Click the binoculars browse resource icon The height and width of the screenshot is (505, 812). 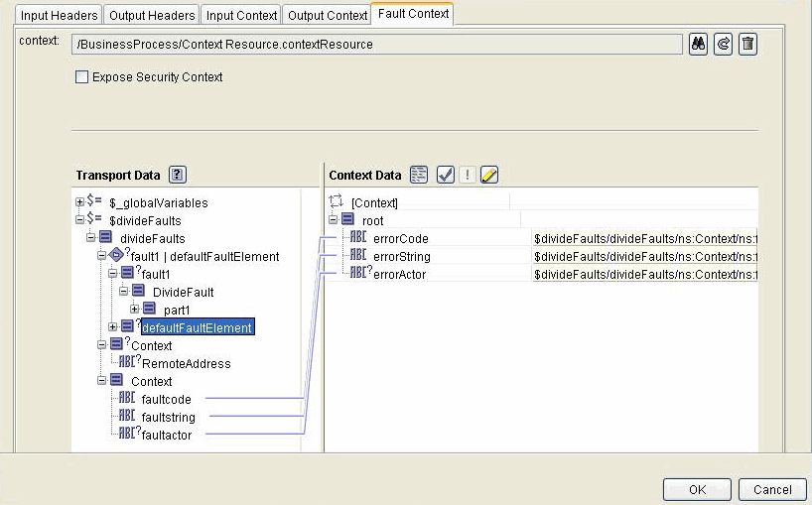[698, 45]
